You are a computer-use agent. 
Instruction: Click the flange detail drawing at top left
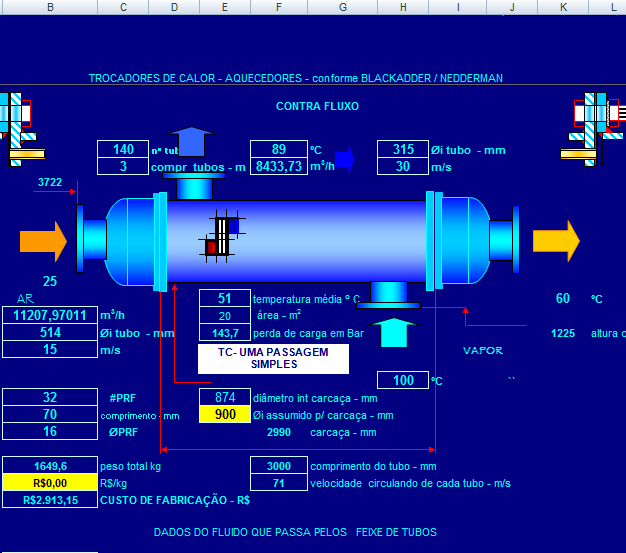pos(21,127)
